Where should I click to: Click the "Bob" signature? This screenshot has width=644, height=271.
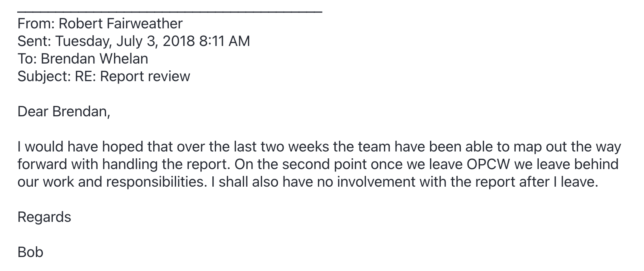[x=30, y=252]
